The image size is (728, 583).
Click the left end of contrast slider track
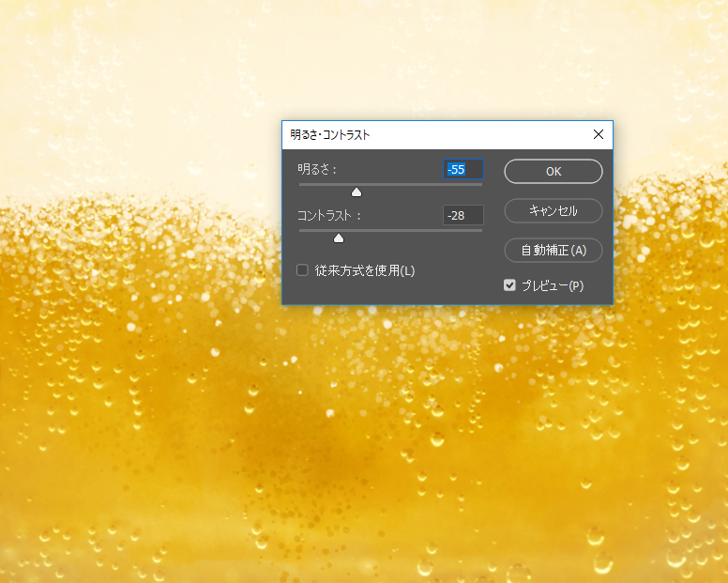tap(300, 230)
